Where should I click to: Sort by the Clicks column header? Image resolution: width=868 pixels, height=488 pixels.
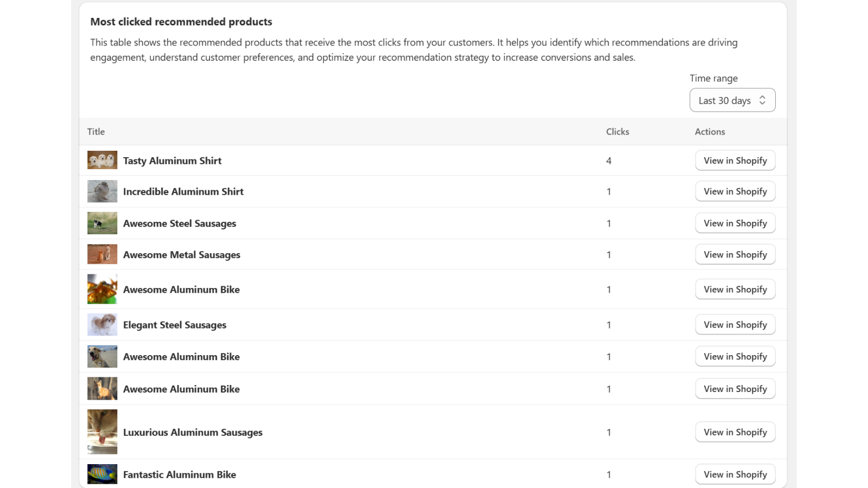(x=617, y=131)
